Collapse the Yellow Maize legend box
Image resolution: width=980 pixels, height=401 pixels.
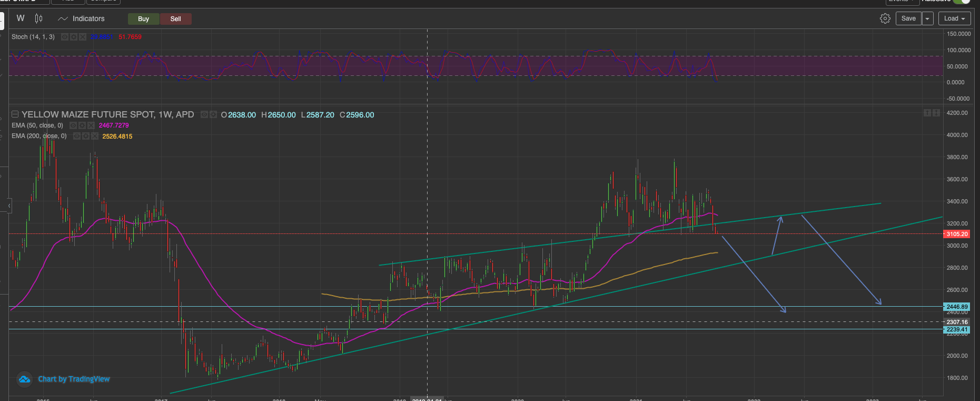(15, 114)
